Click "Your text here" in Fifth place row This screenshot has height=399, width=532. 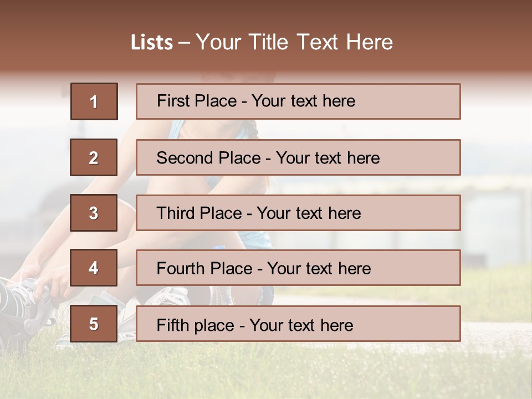pos(301,325)
